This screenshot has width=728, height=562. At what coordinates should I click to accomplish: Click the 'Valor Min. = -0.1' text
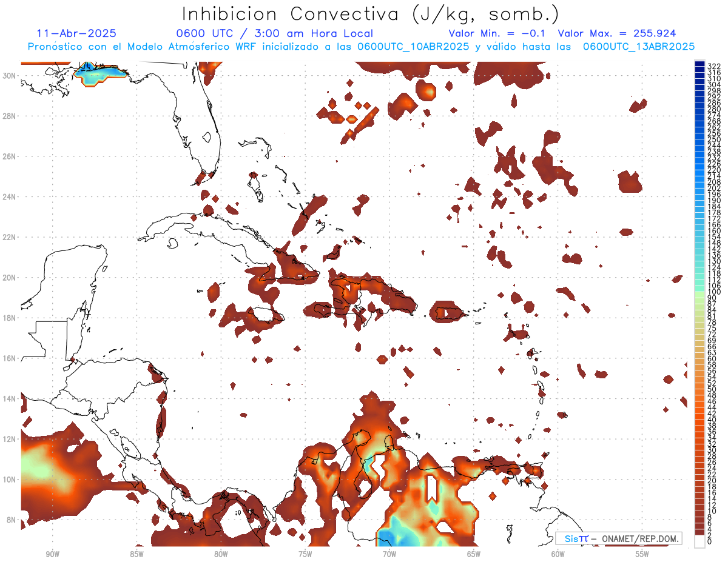pos(497,34)
